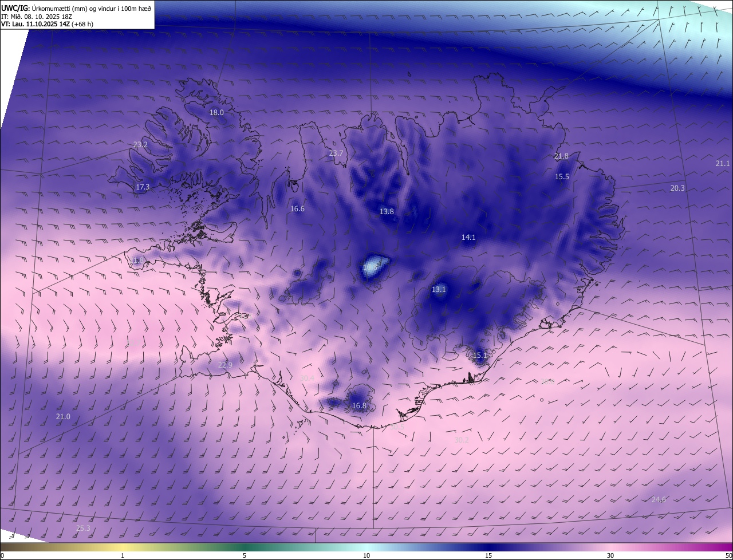Click the map value 15.1
733x560 pixels.
(480, 356)
